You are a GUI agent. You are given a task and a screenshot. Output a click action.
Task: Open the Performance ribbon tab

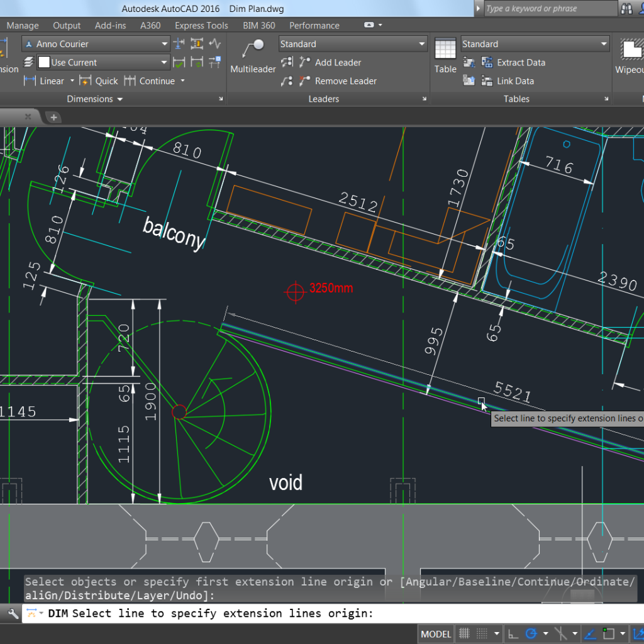pos(314,25)
